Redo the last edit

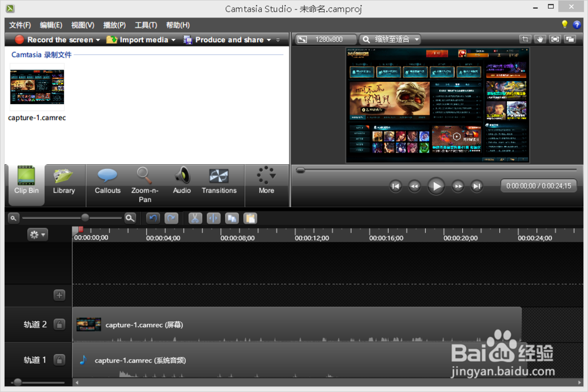coord(171,218)
